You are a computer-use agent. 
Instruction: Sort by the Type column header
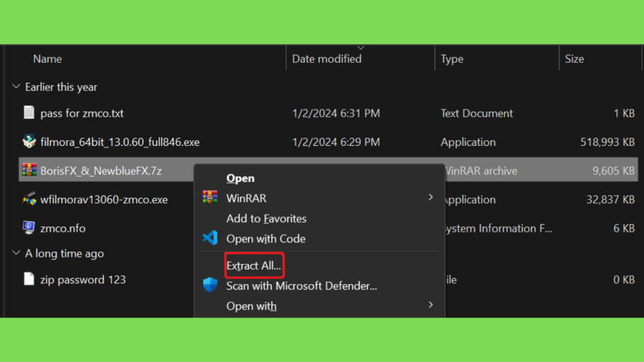(x=452, y=58)
